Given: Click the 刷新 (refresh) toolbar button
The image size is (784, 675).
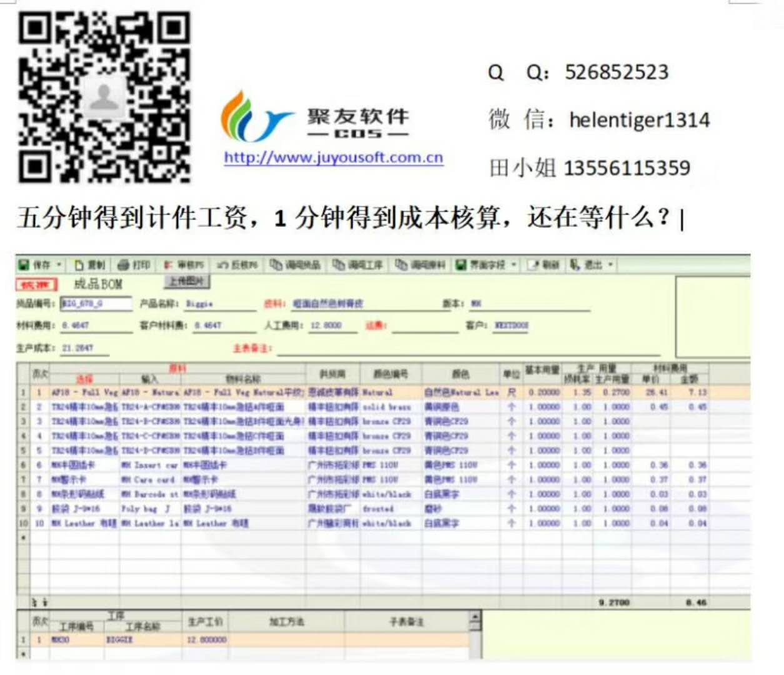Looking at the screenshot, I should [x=543, y=265].
